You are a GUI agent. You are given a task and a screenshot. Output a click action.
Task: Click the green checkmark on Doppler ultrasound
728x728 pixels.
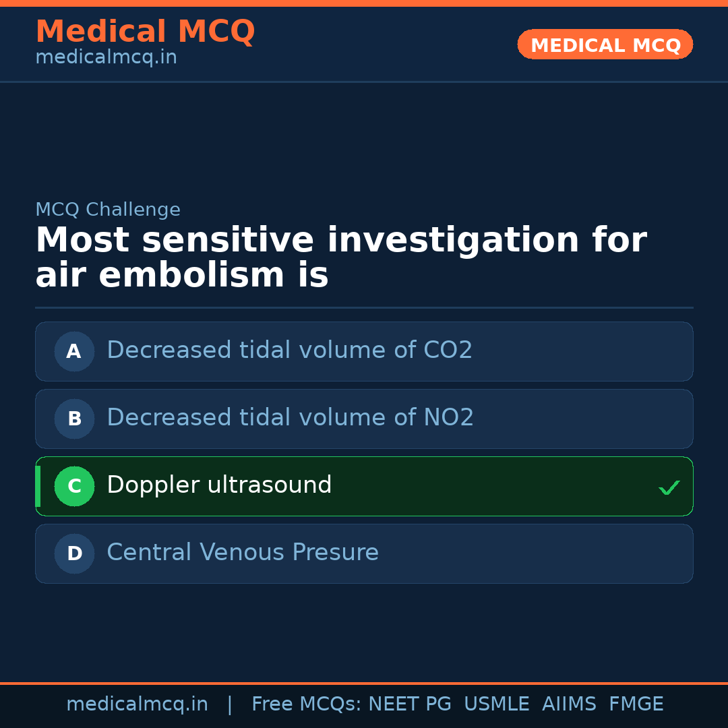pos(669,487)
